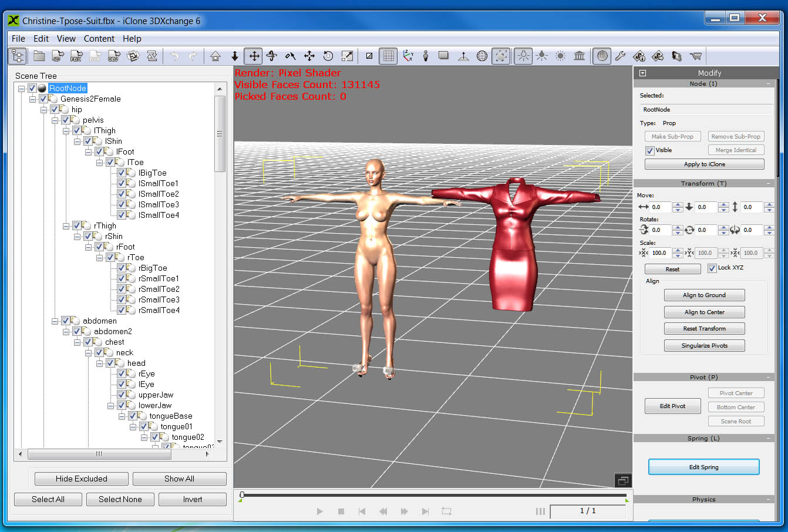The width and height of the screenshot is (788, 532).
Task: Toggle the XYZ world axis icon
Action: [x=408, y=56]
